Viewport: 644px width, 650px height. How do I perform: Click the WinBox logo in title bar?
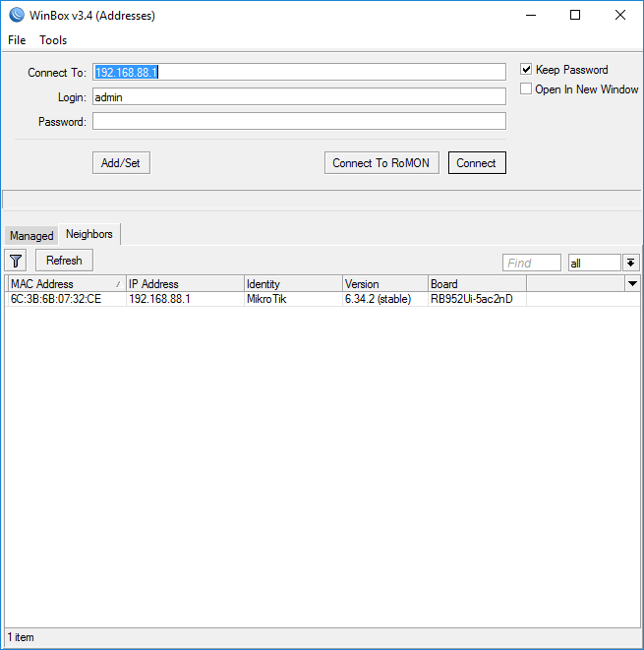[16, 16]
